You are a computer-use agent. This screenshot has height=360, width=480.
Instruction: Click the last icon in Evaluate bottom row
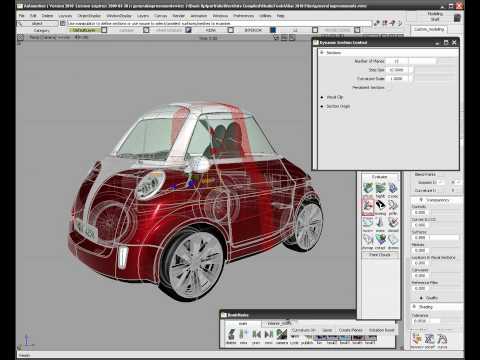(393, 239)
